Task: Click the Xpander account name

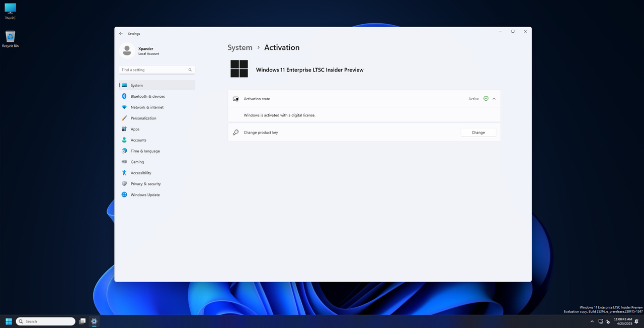Action: coord(146,49)
